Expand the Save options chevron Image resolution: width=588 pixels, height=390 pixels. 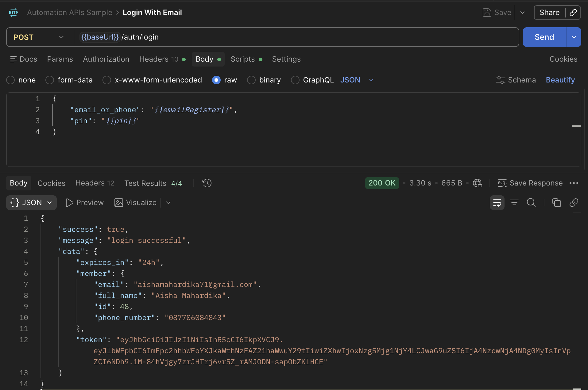(522, 13)
